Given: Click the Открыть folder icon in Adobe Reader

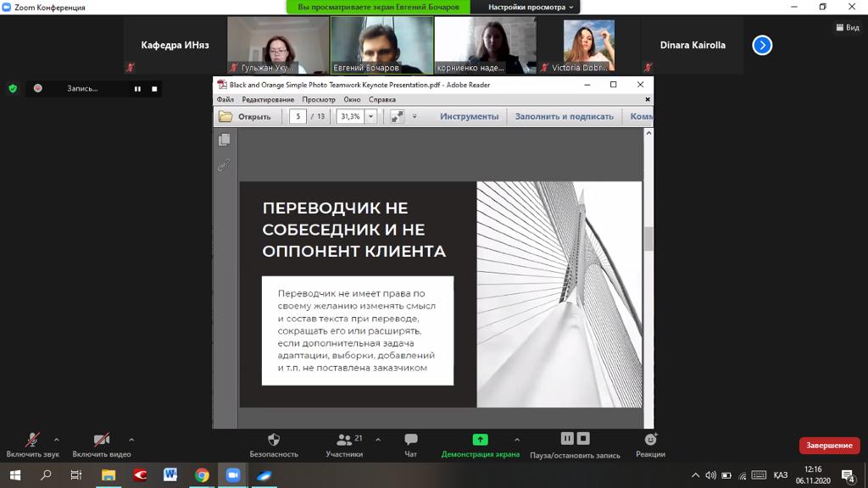Looking at the screenshot, I should (225, 117).
